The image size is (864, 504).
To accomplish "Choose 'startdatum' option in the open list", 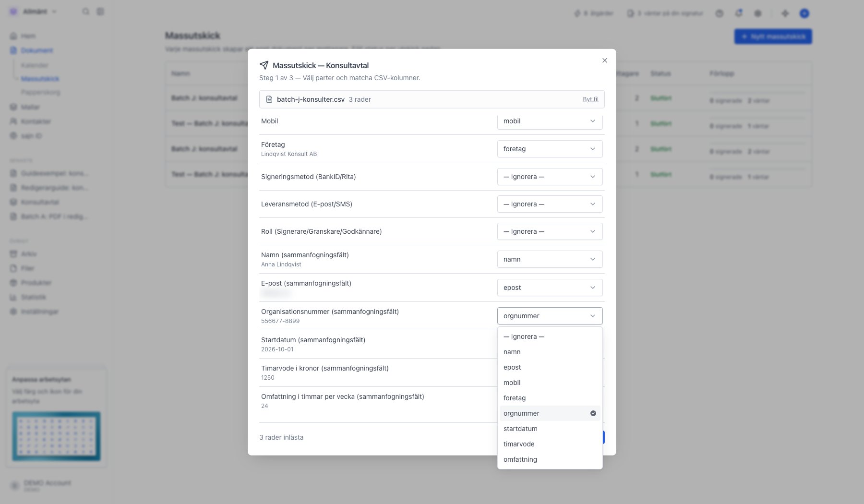I will point(550,429).
